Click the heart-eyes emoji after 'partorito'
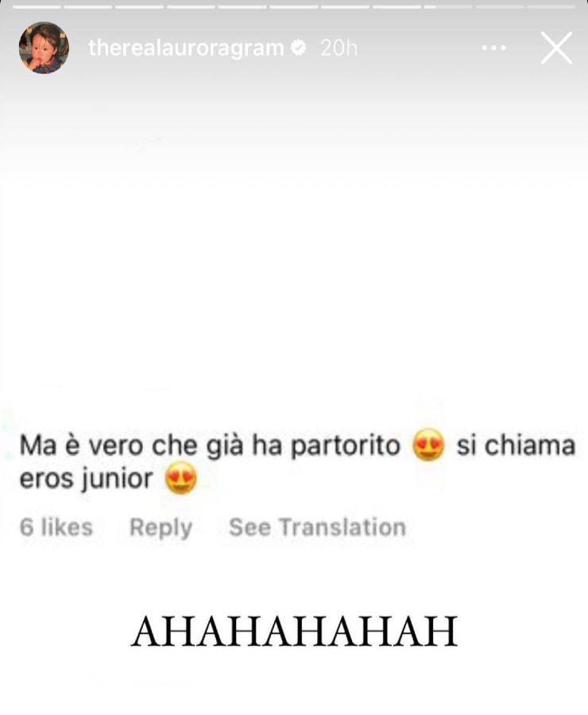The height and width of the screenshot is (715, 588). pyautogui.click(x=427, y=445)
